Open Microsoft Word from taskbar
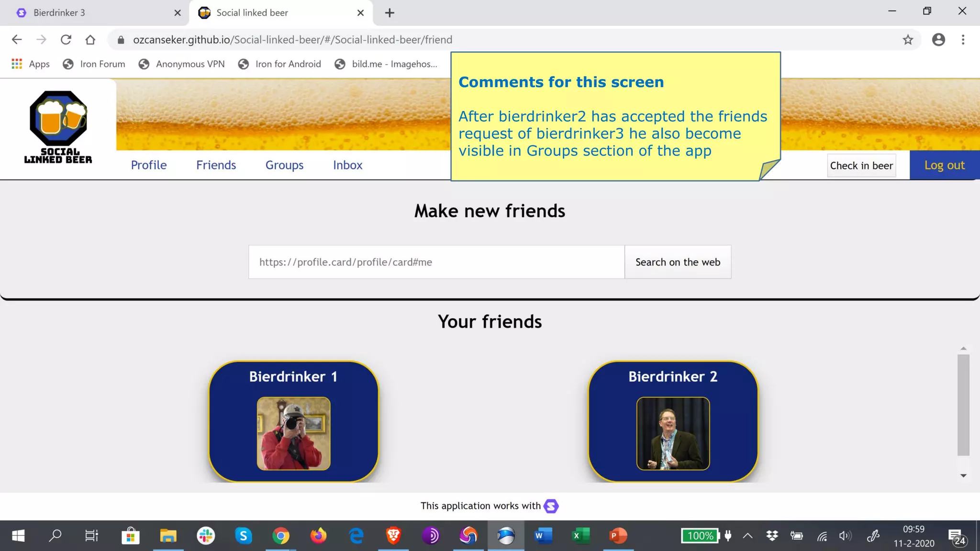Image resolution: width=980 pixels, height=551 pixels. click(x=543, y=536)
